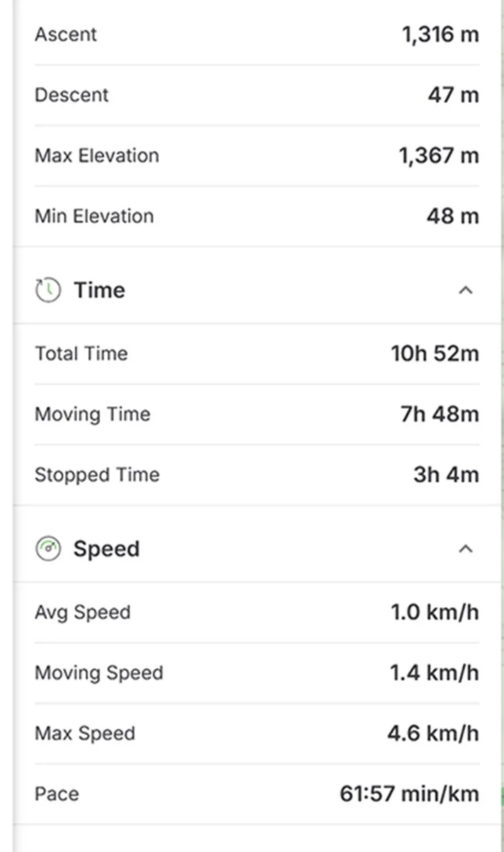Select the Descent 47 m value
This screenshot has height=852, width=504.
tap(453, 95)
